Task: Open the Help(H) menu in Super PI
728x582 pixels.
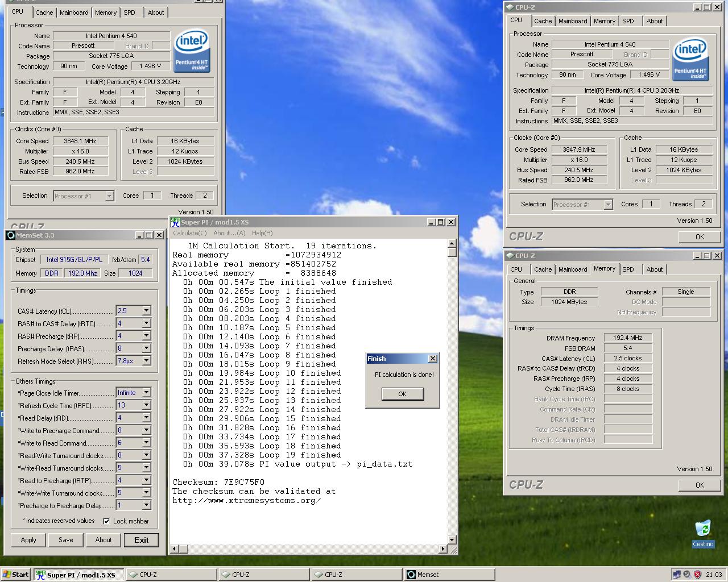Action: [262, 233]
